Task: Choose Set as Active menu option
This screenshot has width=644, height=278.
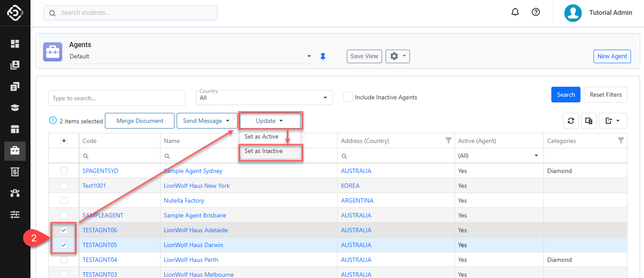Action: click(262, 136)
